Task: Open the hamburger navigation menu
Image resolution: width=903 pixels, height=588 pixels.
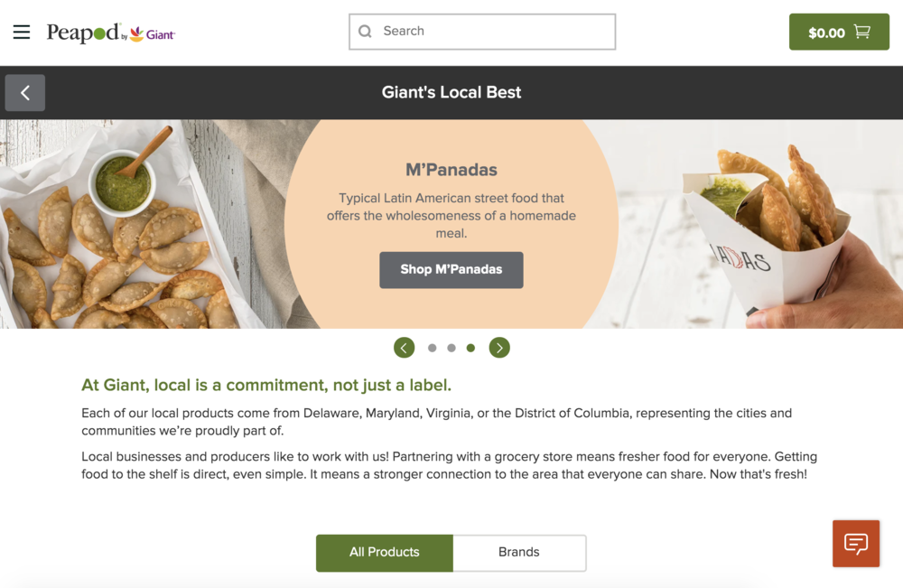Action: tap(22, 33)
